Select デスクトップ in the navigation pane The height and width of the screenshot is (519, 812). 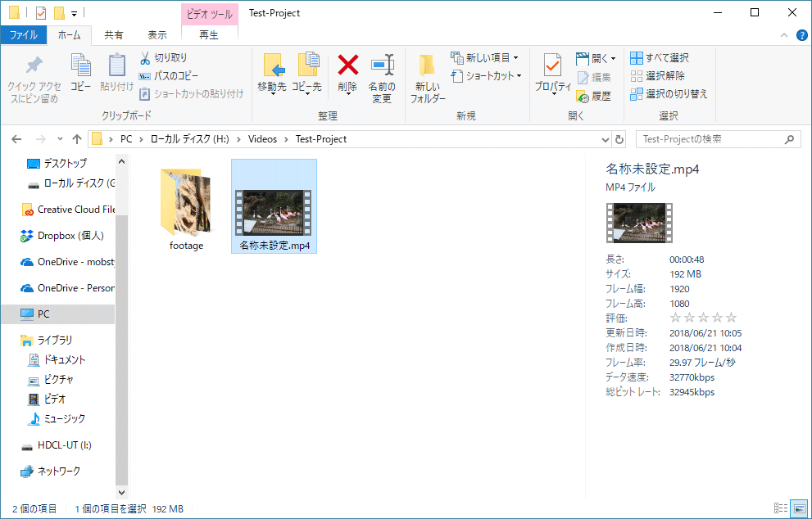(57, 164)
